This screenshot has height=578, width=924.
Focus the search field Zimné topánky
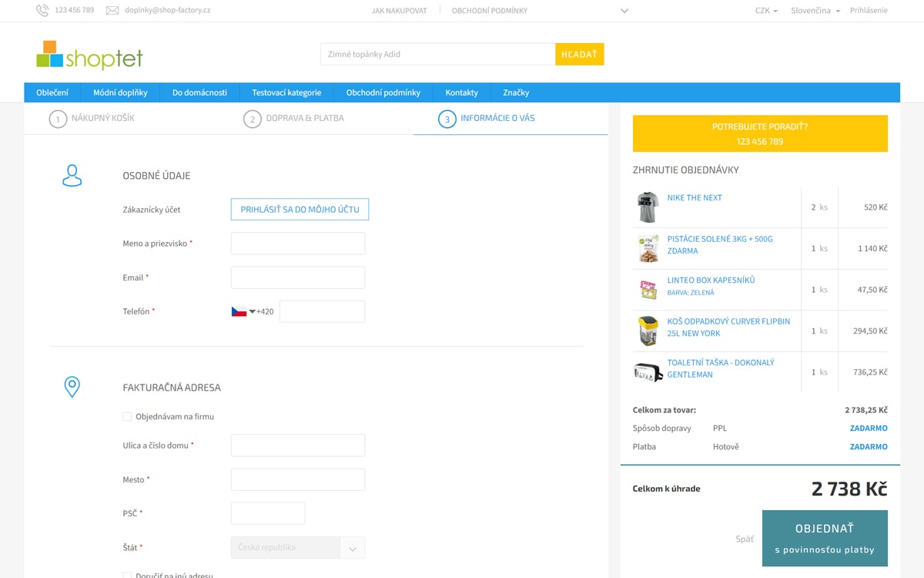coord(437,54)
